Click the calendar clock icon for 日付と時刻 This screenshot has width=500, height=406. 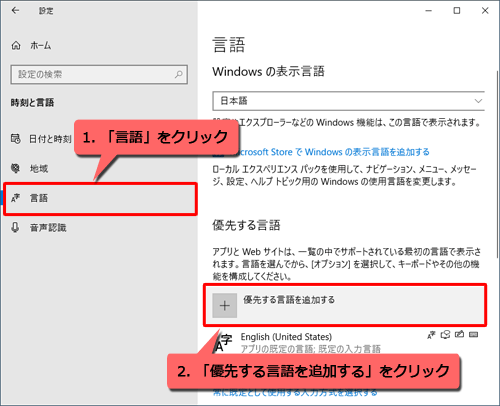(x=16, y=139)
